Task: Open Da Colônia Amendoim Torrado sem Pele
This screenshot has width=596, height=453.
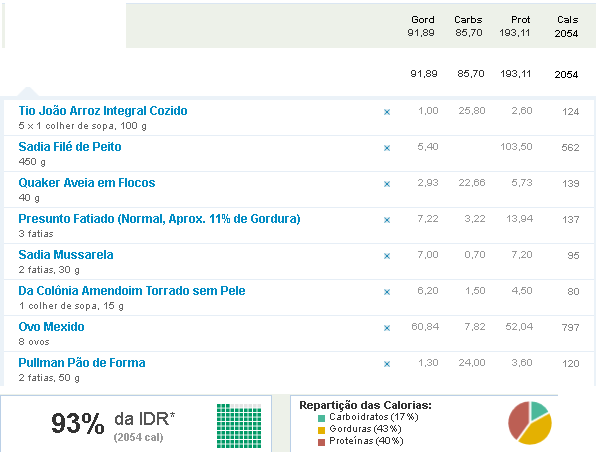Action: coord(132,291)
